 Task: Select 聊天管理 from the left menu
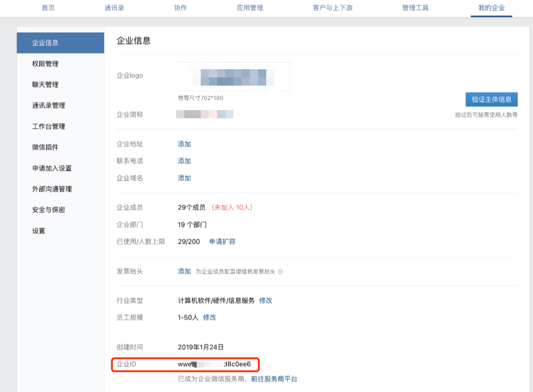(x=45, y=85)
